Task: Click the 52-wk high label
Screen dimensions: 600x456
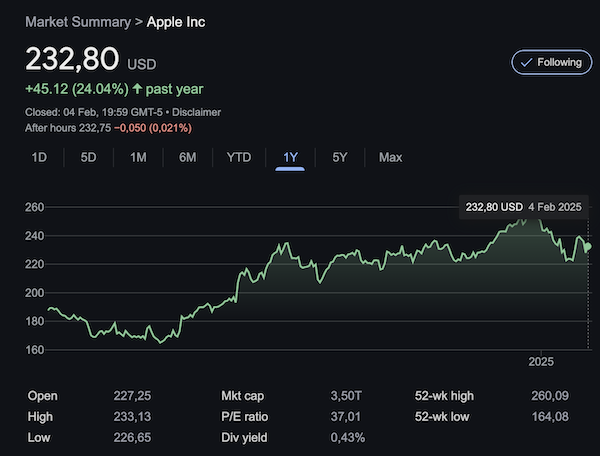Action: pyautogui.click(x=444, y=396)
